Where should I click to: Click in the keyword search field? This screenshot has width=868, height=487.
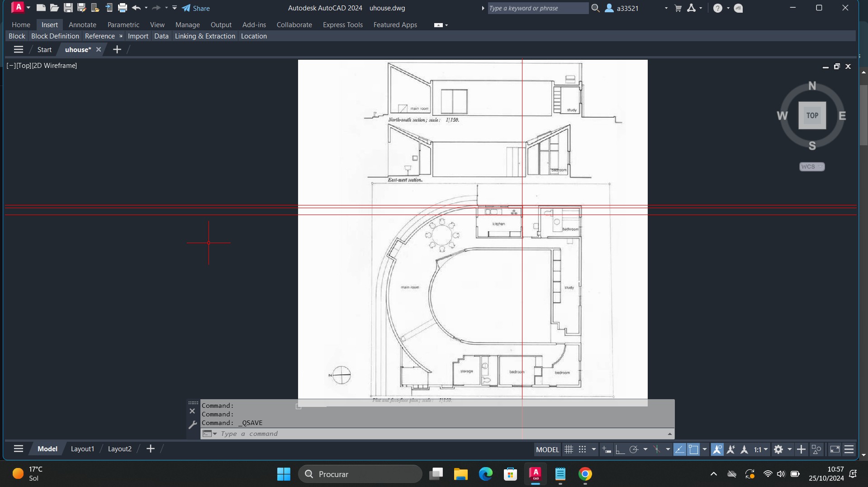(538, 8)
